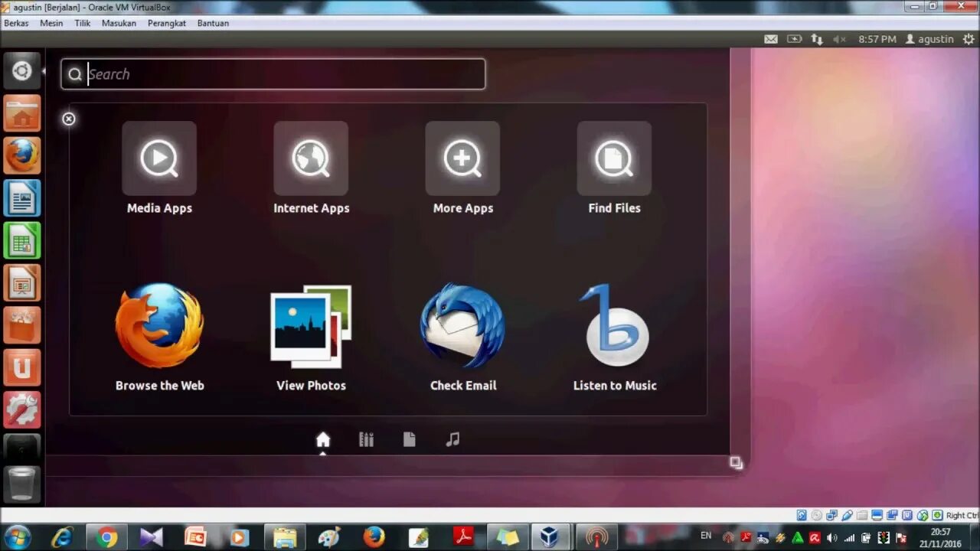
Task: Open View Photos application
Action: click(x=311, y=337)
